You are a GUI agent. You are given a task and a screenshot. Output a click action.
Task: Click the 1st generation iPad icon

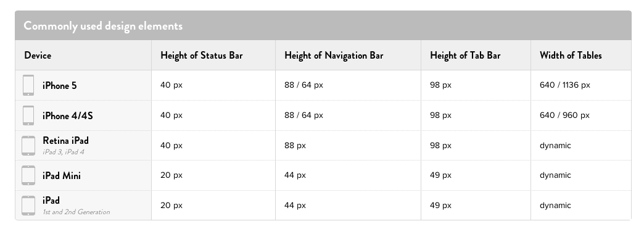click(x=28, y=206)
